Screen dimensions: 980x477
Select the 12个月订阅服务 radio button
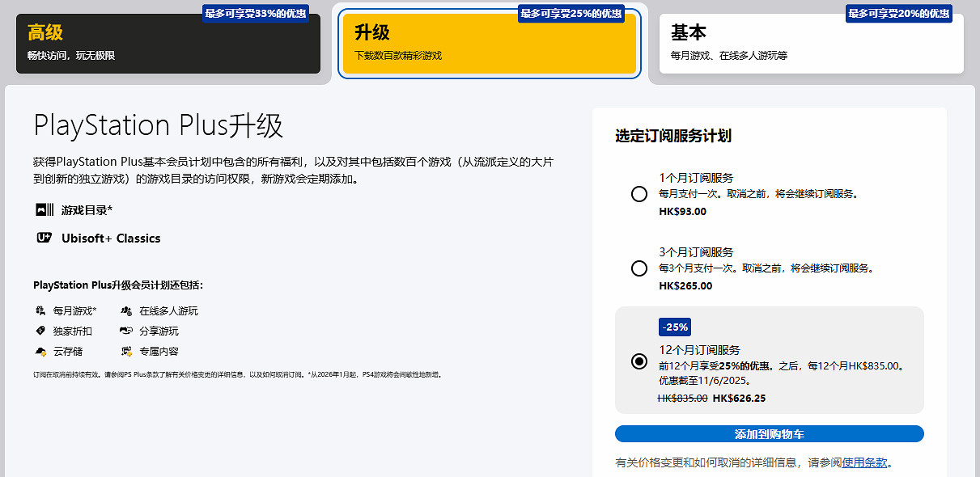click(638, 362)
